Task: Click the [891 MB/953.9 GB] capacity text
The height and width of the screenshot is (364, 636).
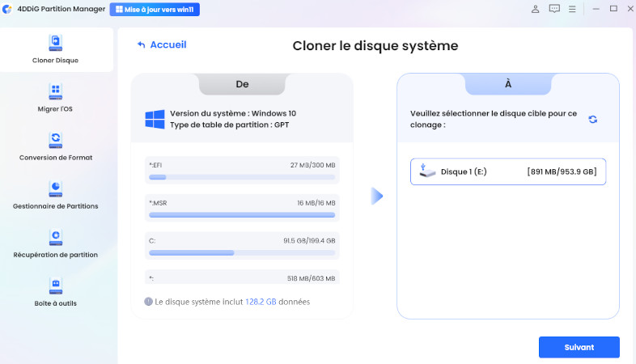Action: (x=562, y=171)
